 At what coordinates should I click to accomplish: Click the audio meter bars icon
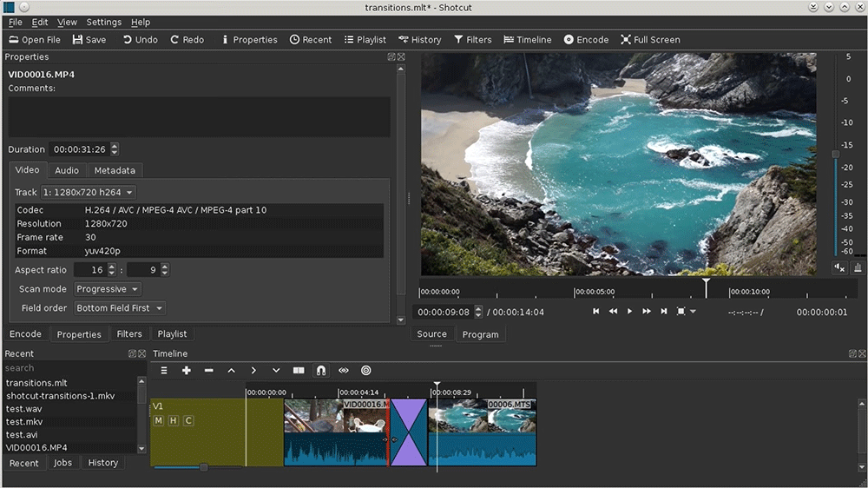click(858, 267)
